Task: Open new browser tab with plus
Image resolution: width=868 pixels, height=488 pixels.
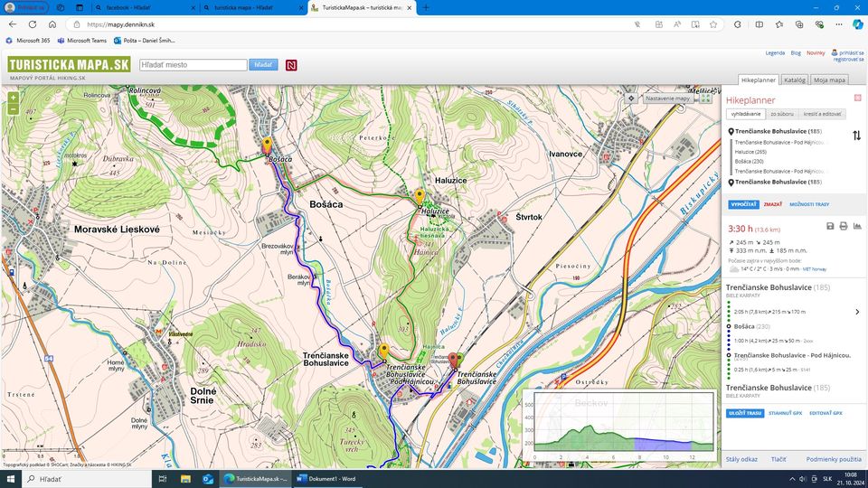Action: point(426,8)
